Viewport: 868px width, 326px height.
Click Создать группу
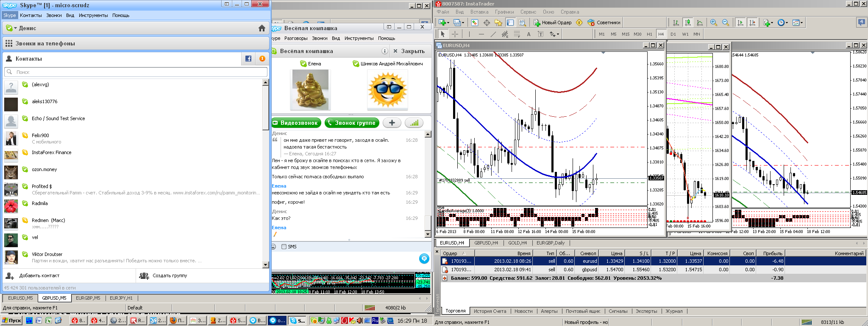point(164,275)
